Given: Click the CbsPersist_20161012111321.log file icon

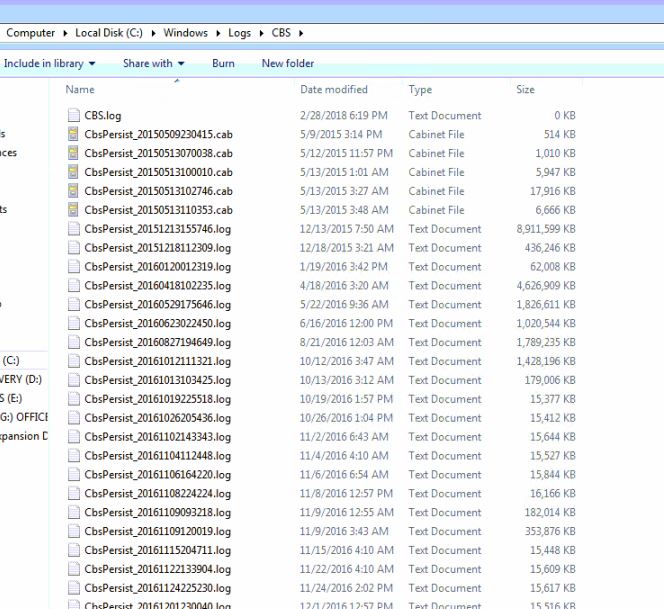Looking at the screenshot, I should [x=73, y=361].
